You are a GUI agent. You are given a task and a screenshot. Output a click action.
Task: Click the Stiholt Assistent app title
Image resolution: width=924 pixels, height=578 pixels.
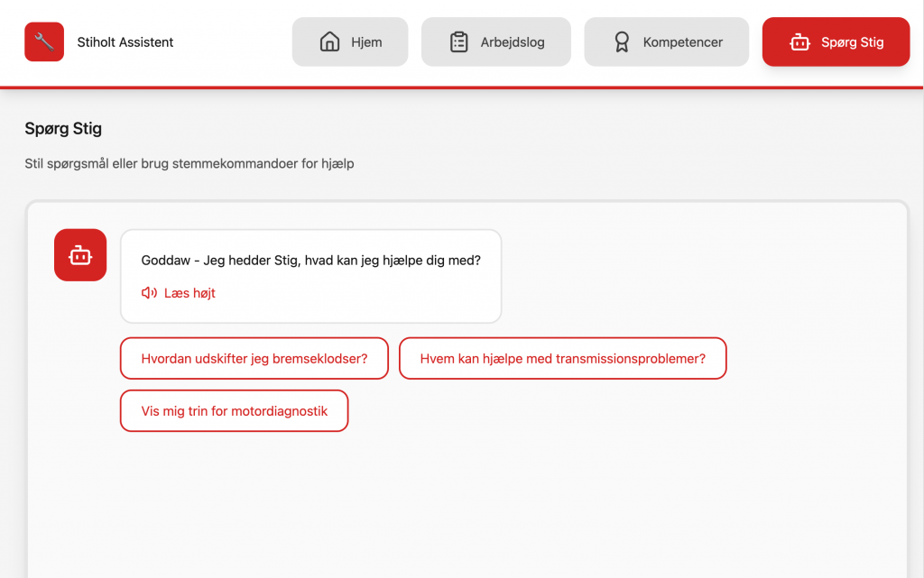[125, 42]
